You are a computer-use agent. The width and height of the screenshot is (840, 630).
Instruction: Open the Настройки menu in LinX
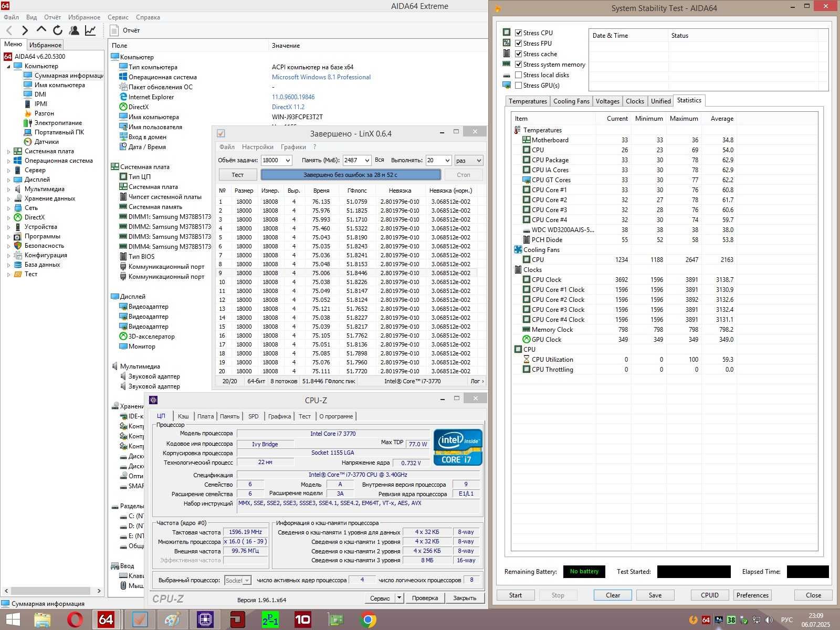pyautogui.click(x=258, y=147)
